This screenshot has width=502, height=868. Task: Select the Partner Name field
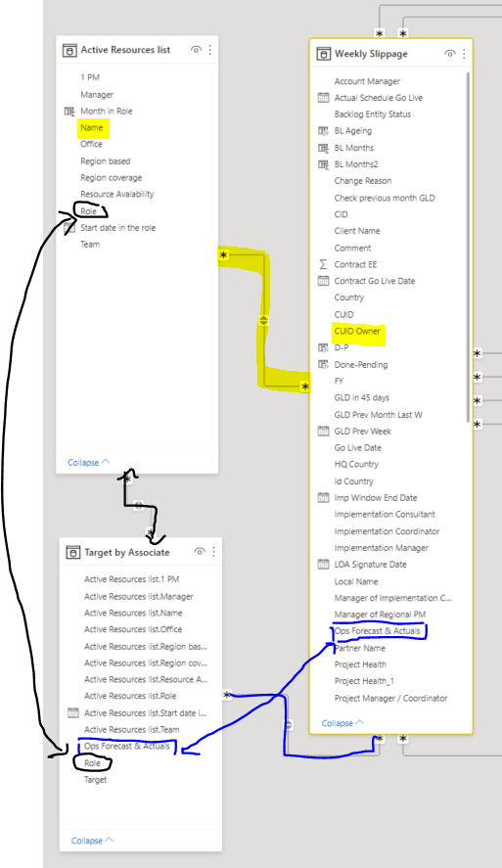tap(360, 648)
